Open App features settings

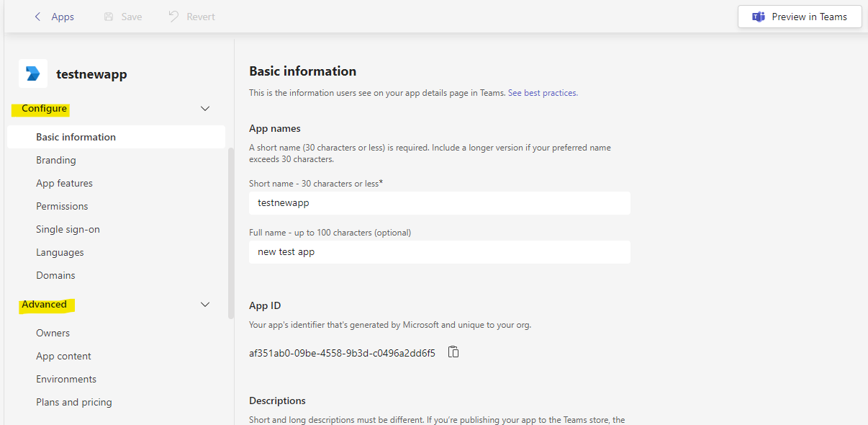click(64, 182)
